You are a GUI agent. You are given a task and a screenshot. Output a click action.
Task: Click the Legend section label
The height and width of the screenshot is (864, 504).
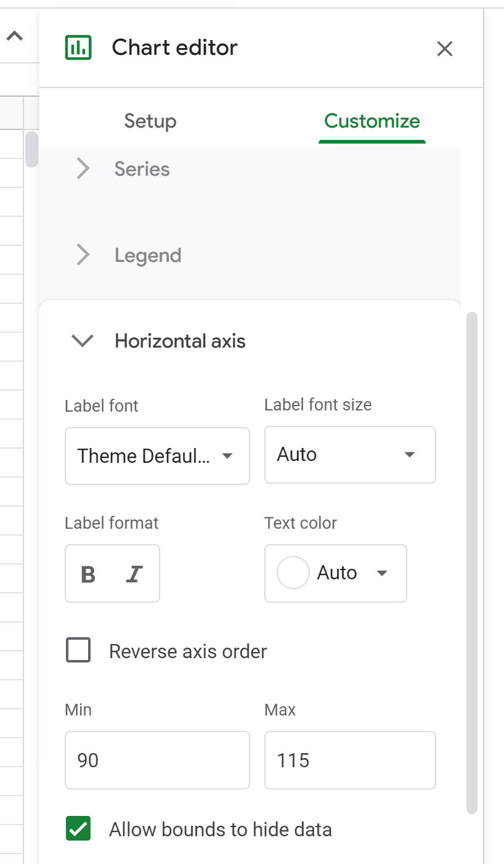click(148, 255)
